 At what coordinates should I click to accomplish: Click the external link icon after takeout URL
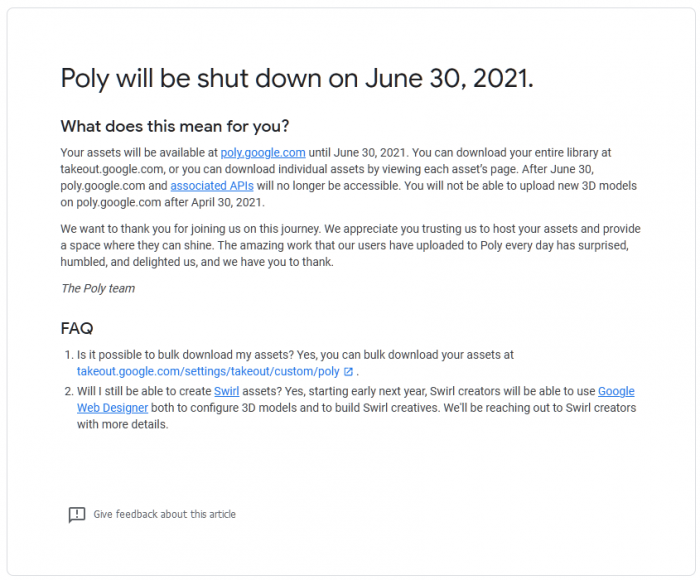pos(348,371)
